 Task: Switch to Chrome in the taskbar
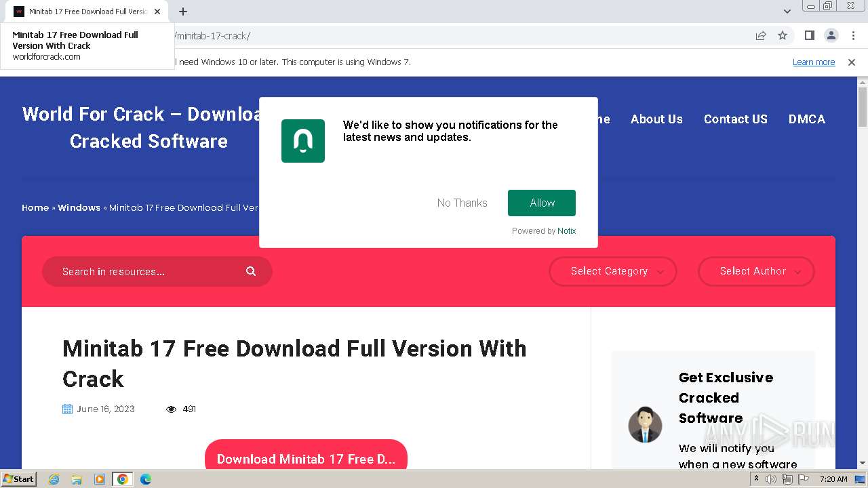[x=122, y=479]
